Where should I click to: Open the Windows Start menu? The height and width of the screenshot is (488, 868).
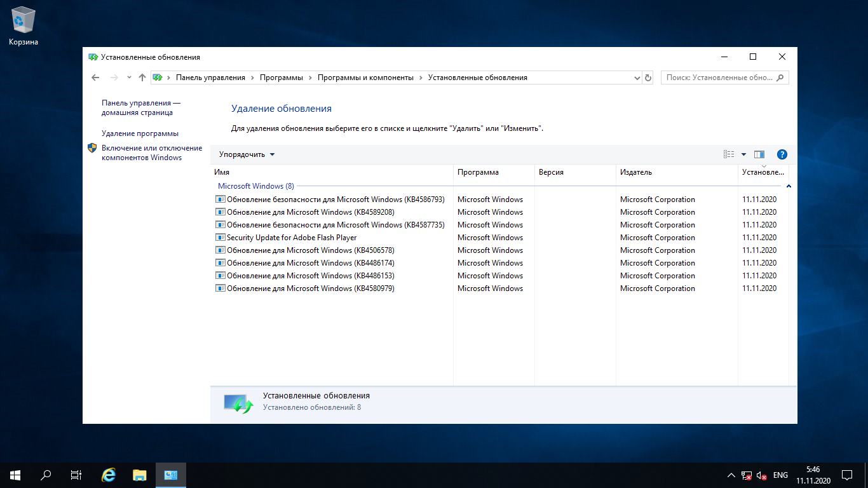point(15,475)
